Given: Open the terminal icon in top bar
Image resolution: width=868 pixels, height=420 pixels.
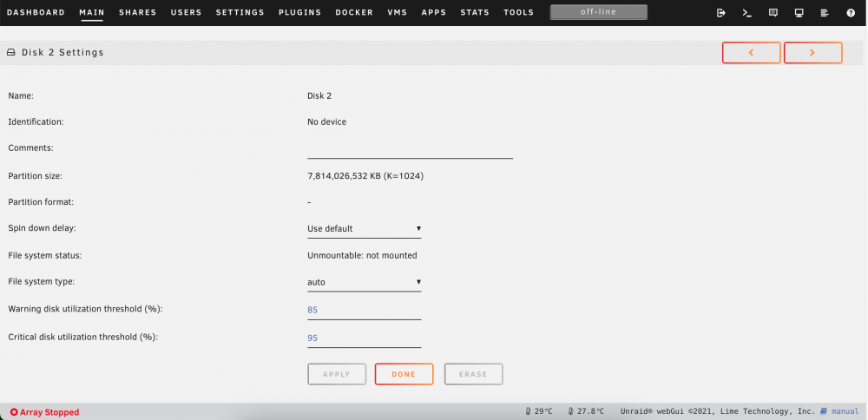Looking at the screenshot, I should [746, 13].
